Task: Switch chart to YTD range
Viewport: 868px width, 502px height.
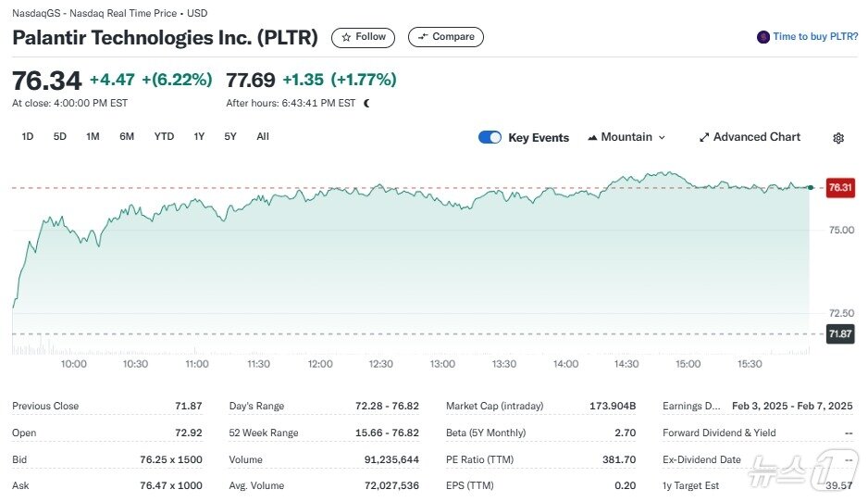Action: click(x=164, y=137)
